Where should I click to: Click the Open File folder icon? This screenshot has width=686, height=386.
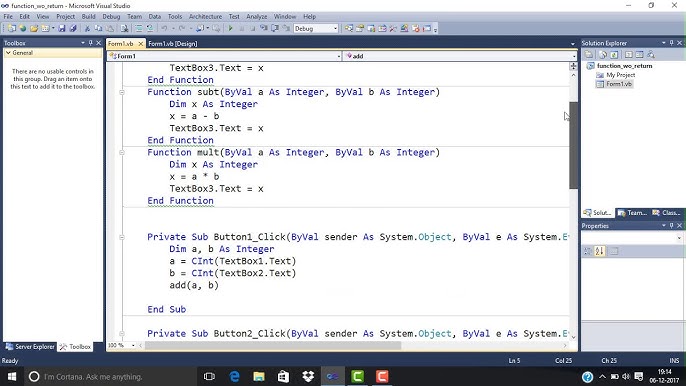(x=34, y=28)
